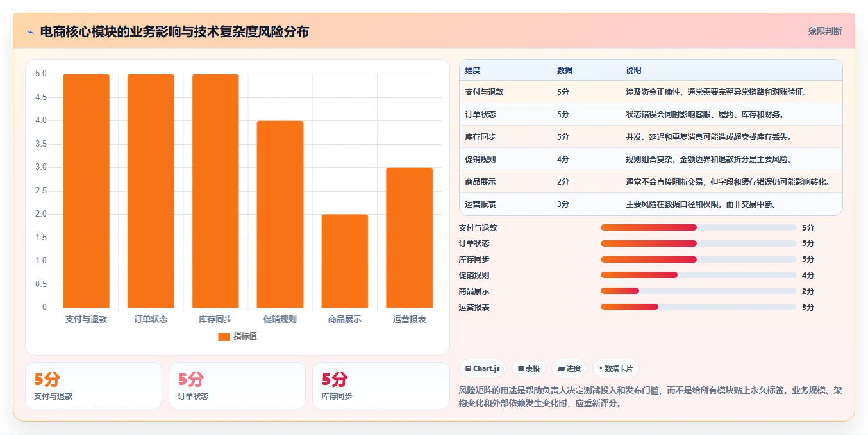This screenshot has height=435, width=868.
Task: Click the 商品展示 progress bar
Action: tap(698, 291)
